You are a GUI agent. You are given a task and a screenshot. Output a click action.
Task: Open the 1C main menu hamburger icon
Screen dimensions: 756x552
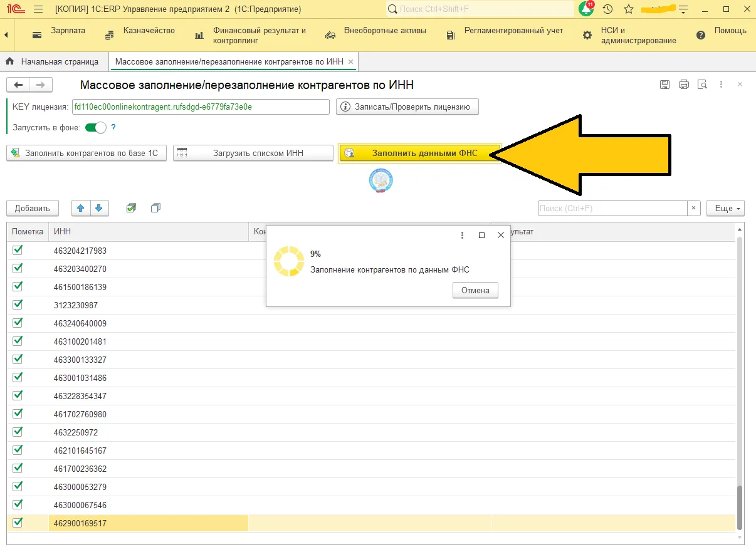tap(38, 9)
